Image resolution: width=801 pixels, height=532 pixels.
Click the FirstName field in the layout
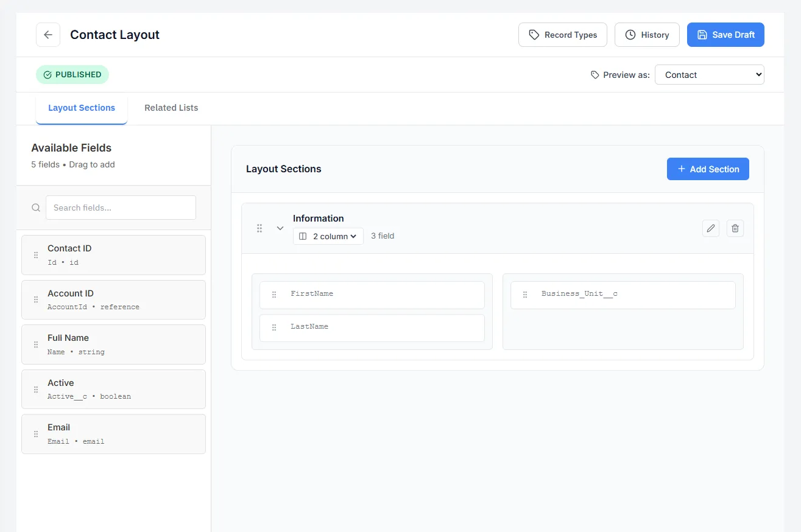pos(372,295)
